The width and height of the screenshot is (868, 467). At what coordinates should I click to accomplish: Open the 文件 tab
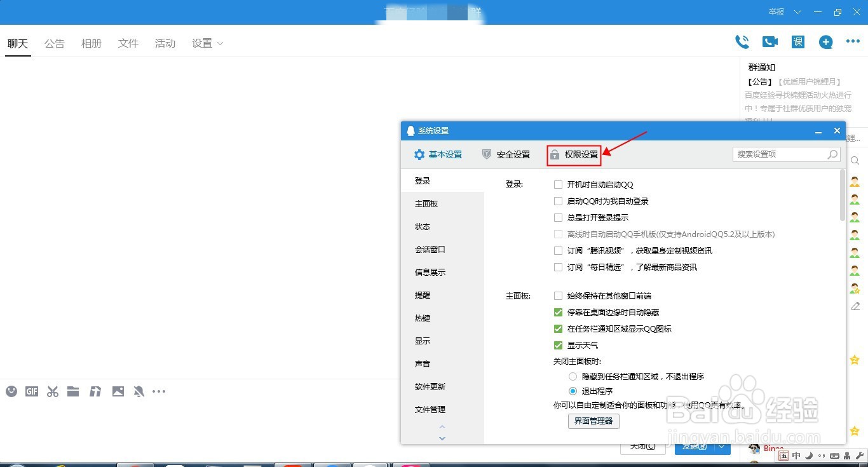[128, 43]
